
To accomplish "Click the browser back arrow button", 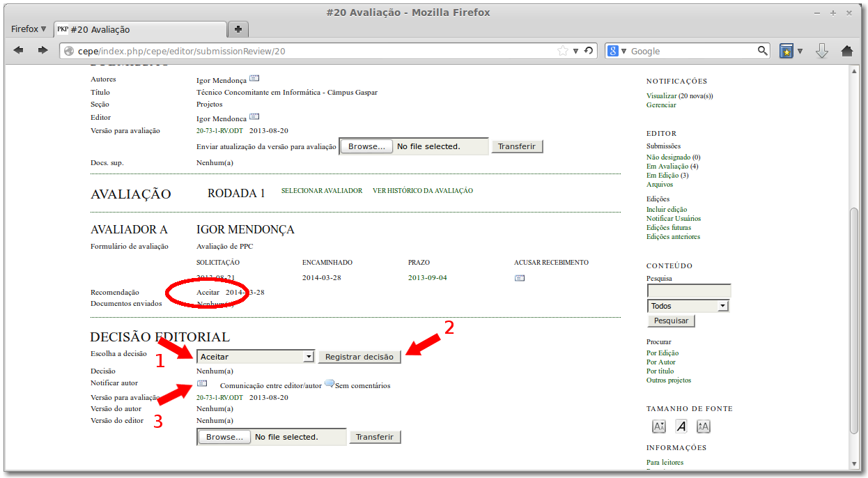I will click(19, 50).
